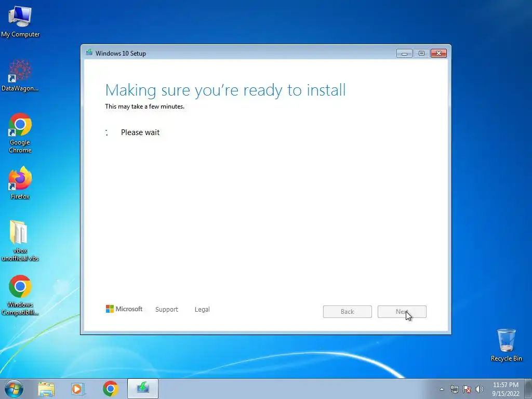Open the Windows Start menu orb

click(x=14, y=389)
